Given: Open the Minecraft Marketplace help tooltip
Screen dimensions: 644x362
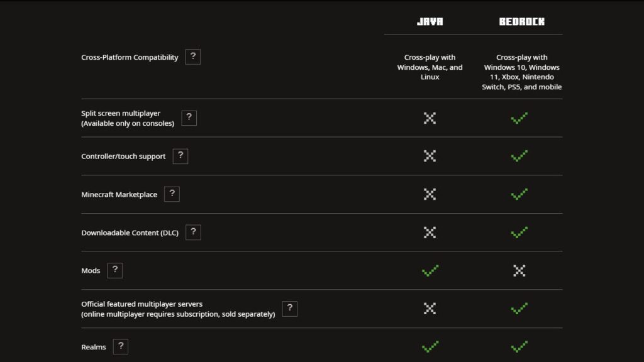Looking at the screenshot, I should (172, 194).
